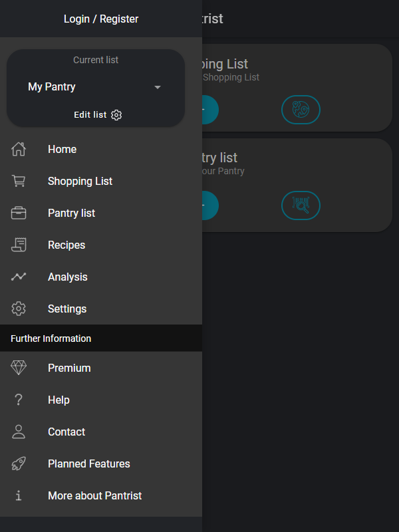
Task: Click the Planned Features rocket icon
Action: [x=19, y=464]
